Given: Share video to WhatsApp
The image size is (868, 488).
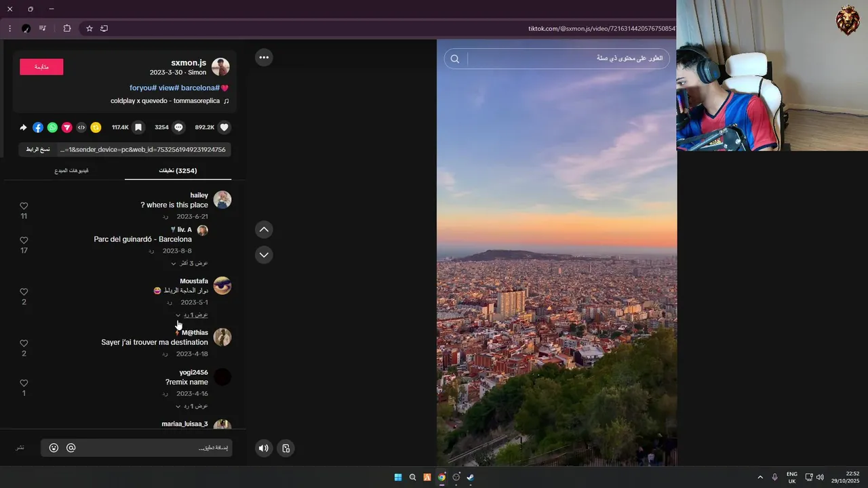Looking at the screenshot, I should [52, 127].
